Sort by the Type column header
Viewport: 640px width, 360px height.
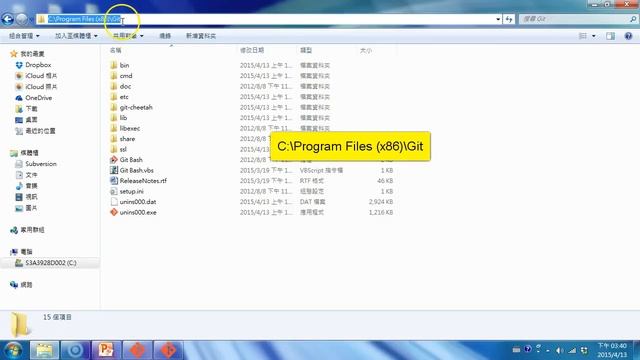(306, 50)
